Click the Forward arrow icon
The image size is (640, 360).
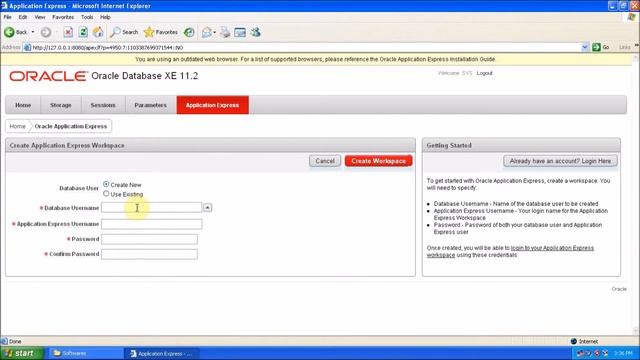click(46, 32)
